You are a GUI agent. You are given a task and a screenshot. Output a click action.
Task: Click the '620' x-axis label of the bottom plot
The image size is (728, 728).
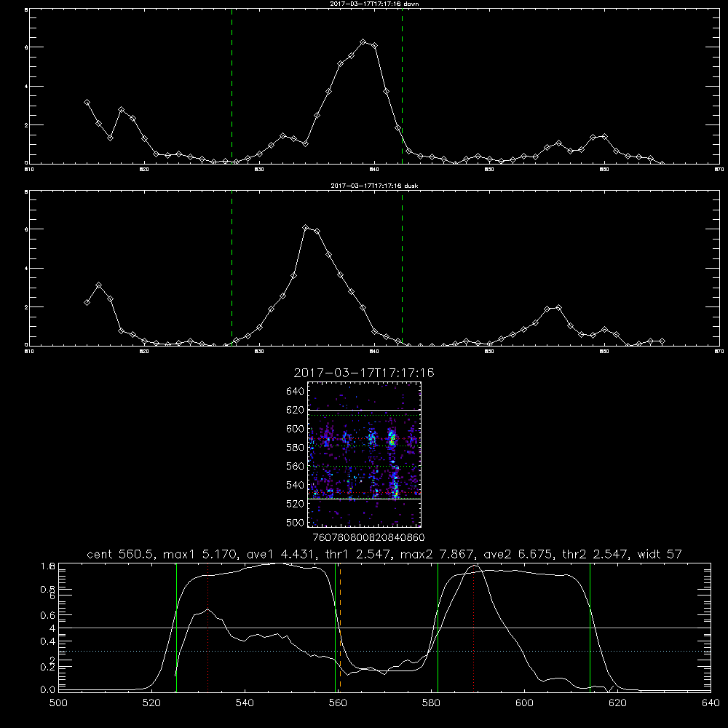pyautogui.click(x=617, y=703)
